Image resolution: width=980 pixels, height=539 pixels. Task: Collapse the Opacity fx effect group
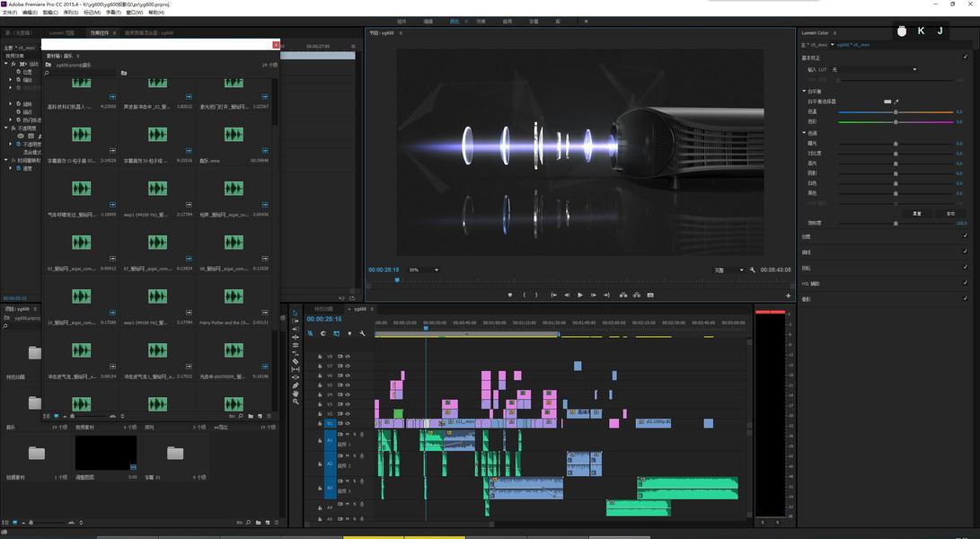pyautogui.click(x=6, y=128)
